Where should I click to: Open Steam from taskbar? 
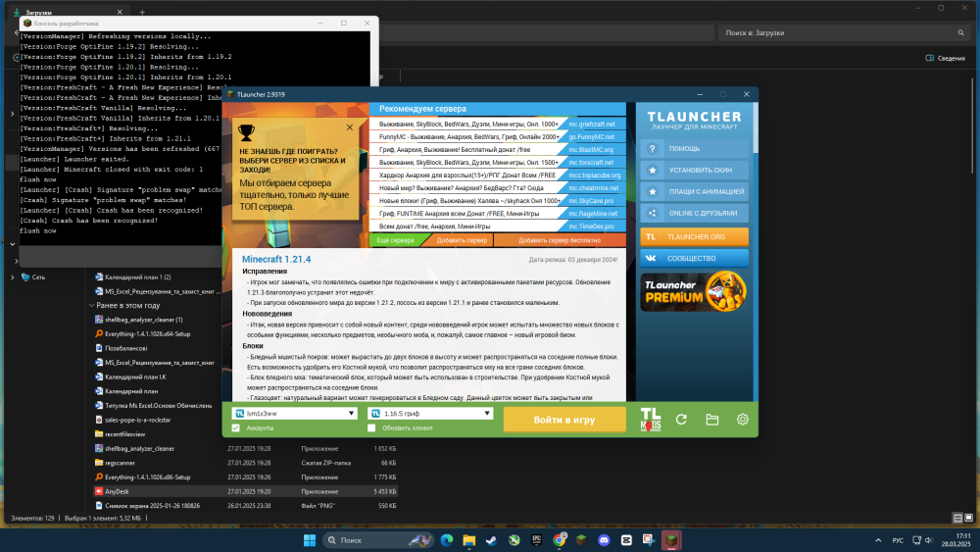pyautogui.click(x=491, y=540)
